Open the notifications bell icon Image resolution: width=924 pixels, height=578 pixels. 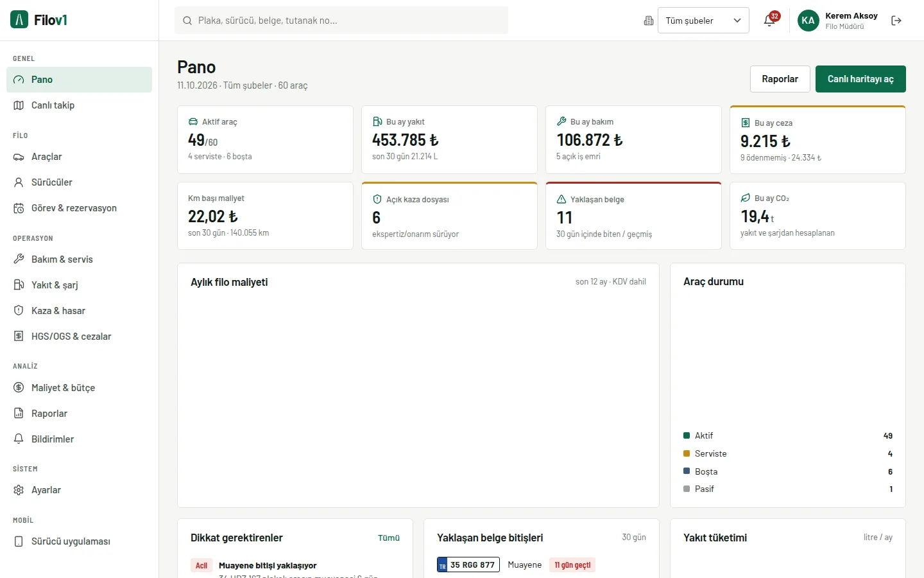tap(769, 21)
